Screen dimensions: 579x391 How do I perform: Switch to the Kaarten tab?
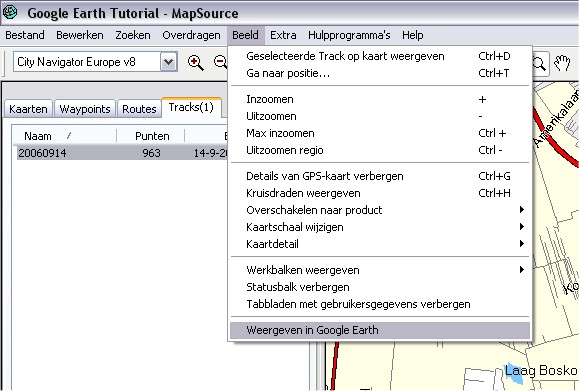(28, 109)
